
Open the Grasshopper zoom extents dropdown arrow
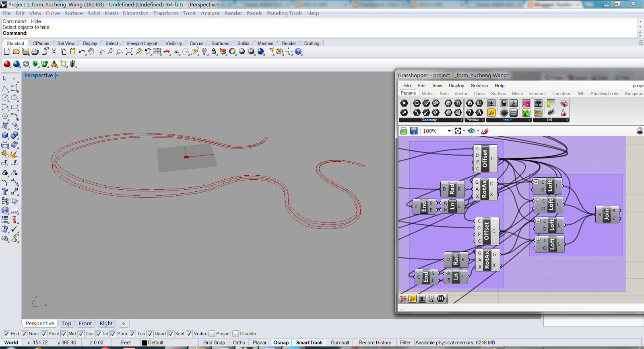pos(464,131)
